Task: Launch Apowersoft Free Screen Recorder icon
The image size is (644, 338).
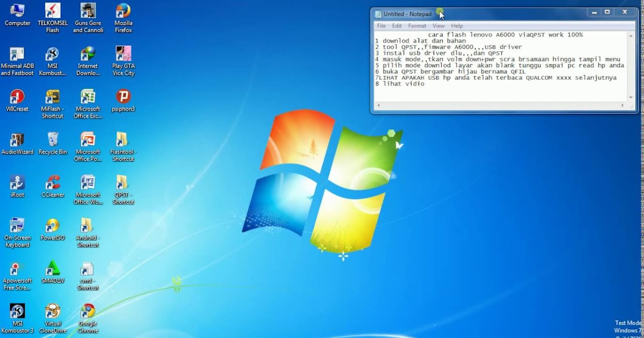Action: point(17,276)
